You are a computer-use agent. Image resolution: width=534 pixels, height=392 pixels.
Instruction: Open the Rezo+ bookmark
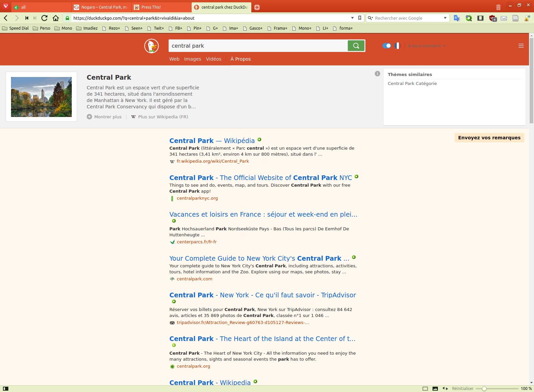click(x=111, y=28)
